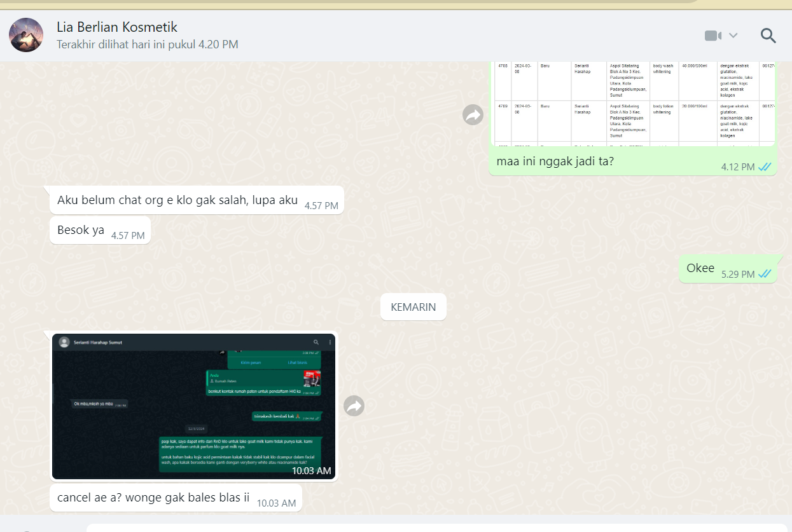Click into the message input field
Image resolution: width=792 pixels, height=532 pixels.
tap(436, 528)
